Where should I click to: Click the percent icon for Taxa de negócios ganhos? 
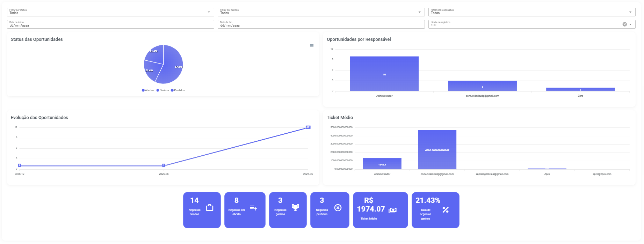[x=445, y=210]
